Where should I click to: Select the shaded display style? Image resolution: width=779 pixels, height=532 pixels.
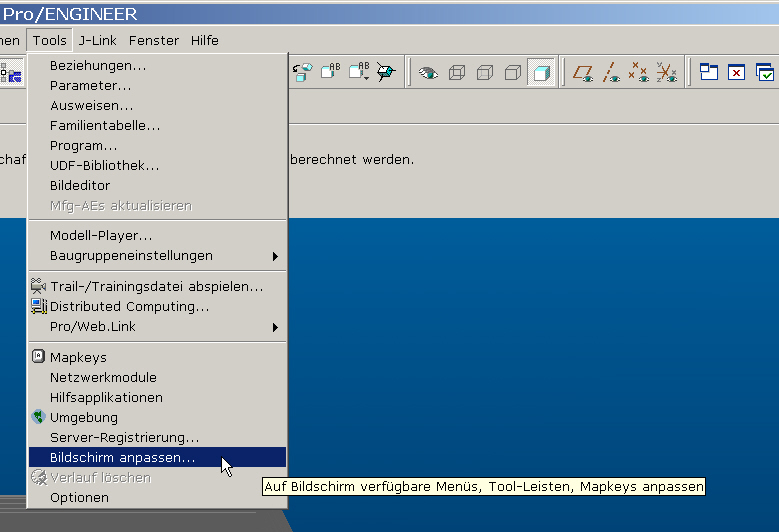pyautogui.click(x=541, y=73)
